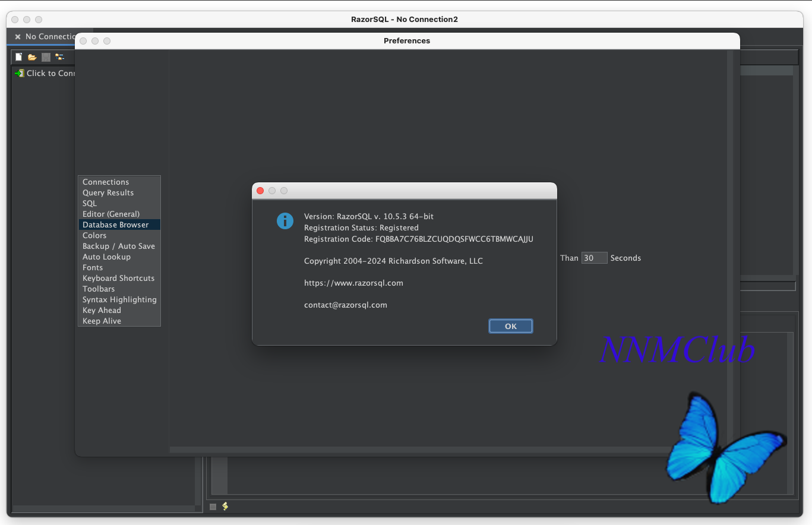Click the folder tree navigator toolbar icon
The image size is (812, 525).
click(59, 57)
